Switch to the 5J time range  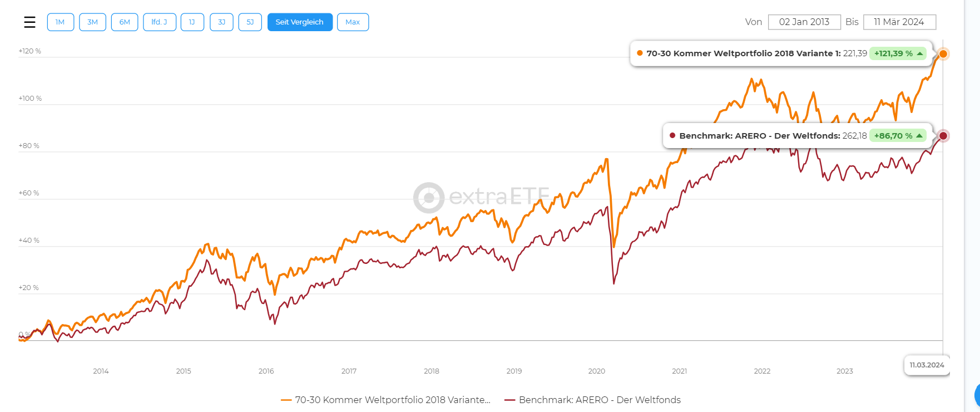click(250, 22)
